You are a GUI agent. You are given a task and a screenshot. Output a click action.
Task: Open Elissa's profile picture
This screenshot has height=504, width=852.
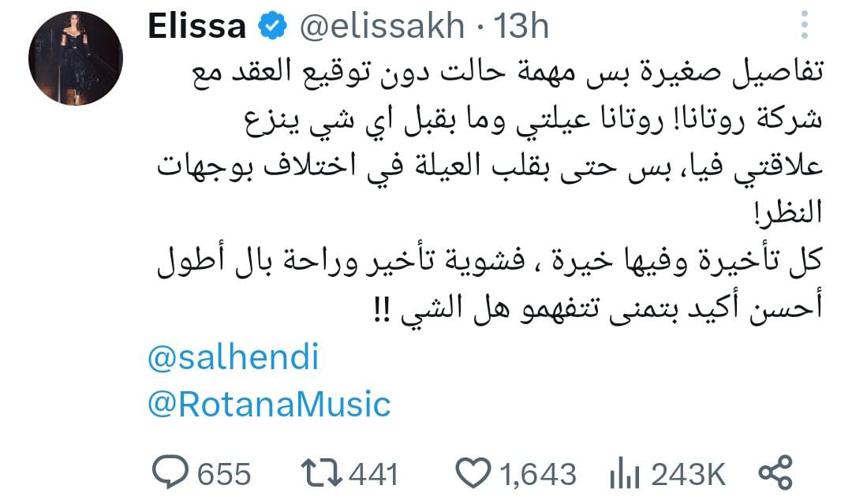coord(76,58)
